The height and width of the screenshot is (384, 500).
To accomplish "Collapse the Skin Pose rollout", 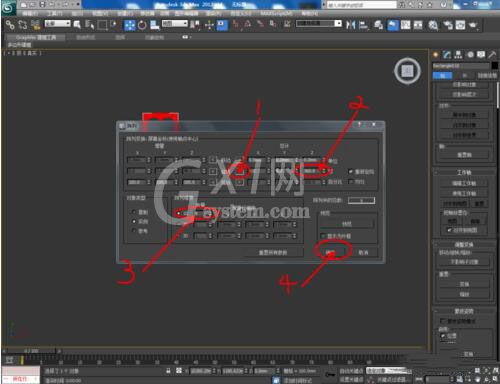I will (x=464, y=311).
